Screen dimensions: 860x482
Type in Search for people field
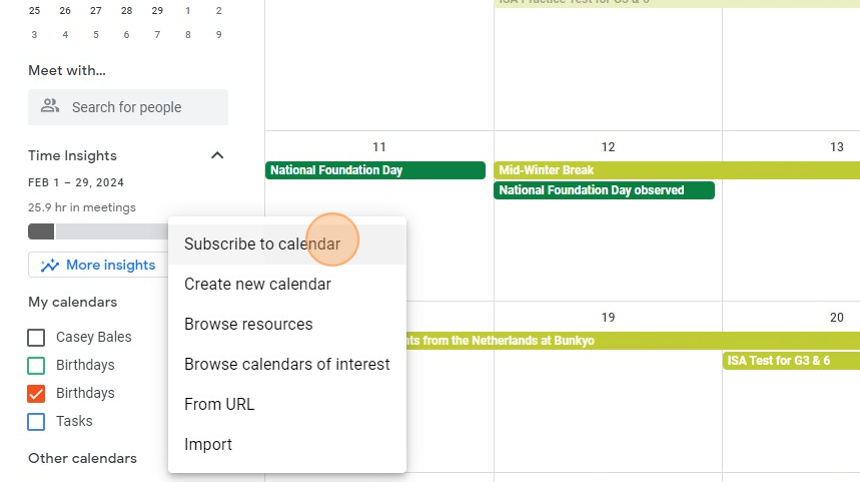pos(140,107)
